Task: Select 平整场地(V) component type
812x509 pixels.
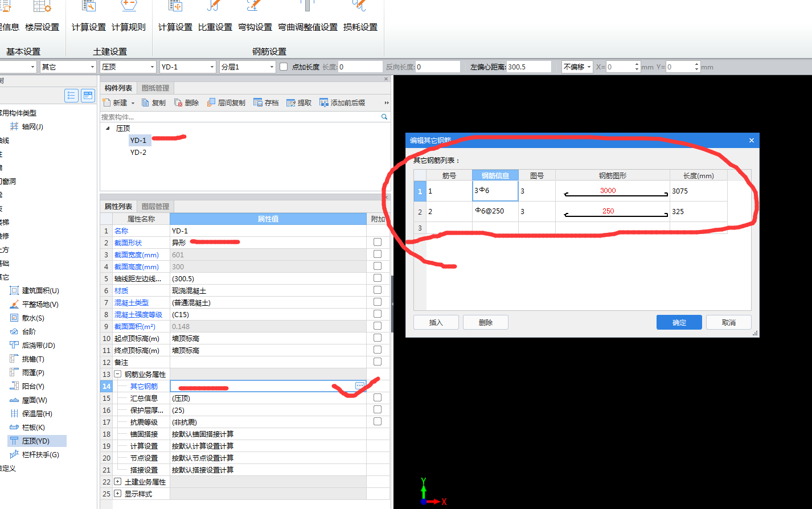Action: coord(34,304)
